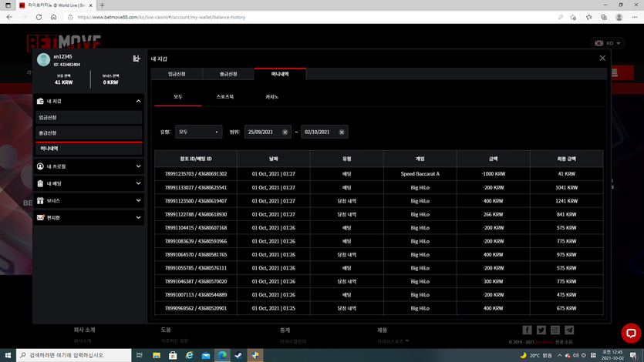Open Microsoft Store from the taskbar
This screenshot has width=644, height=362.
tap(173, 355)
